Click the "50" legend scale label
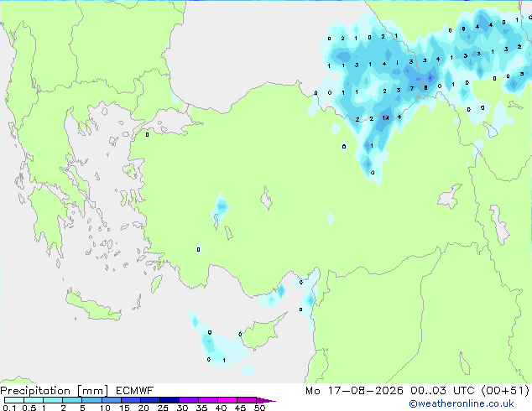 point(259,408)
